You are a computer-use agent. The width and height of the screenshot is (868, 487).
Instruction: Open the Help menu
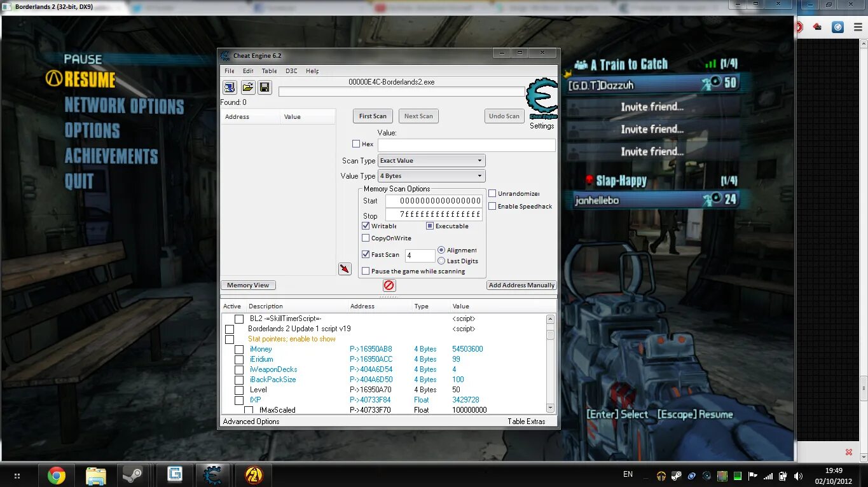point(312,71)
